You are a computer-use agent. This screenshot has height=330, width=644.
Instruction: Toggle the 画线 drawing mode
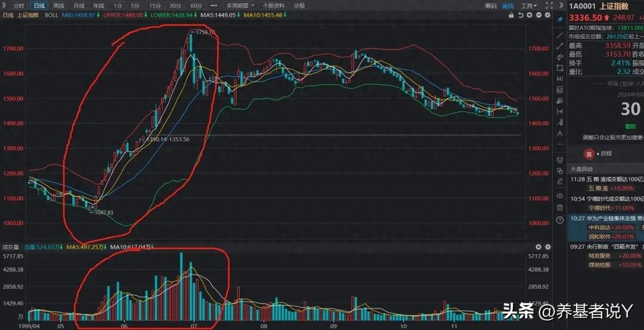507,5
